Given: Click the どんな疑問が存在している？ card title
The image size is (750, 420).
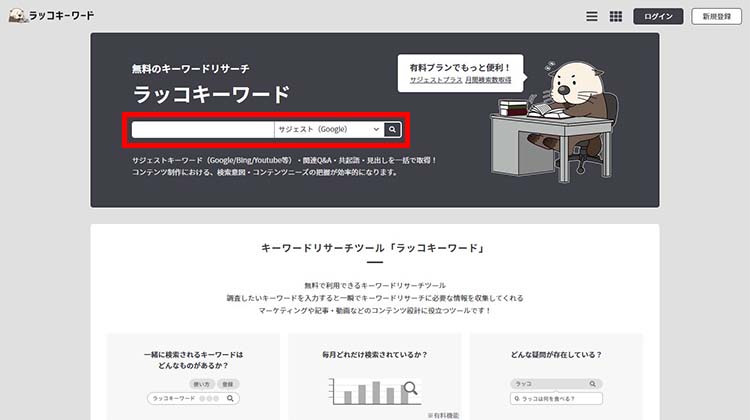Looking at the screenshot, I should (x=556, y=355).
